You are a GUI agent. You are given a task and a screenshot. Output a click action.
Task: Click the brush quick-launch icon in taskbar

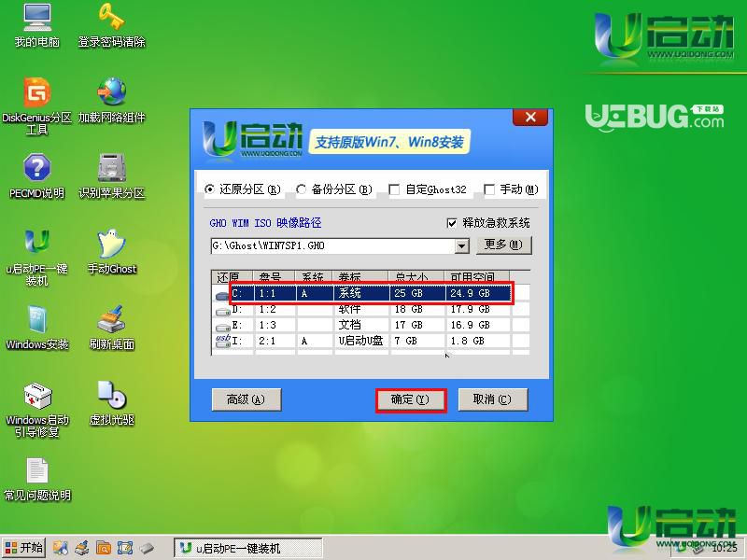[x=82, y=548]
